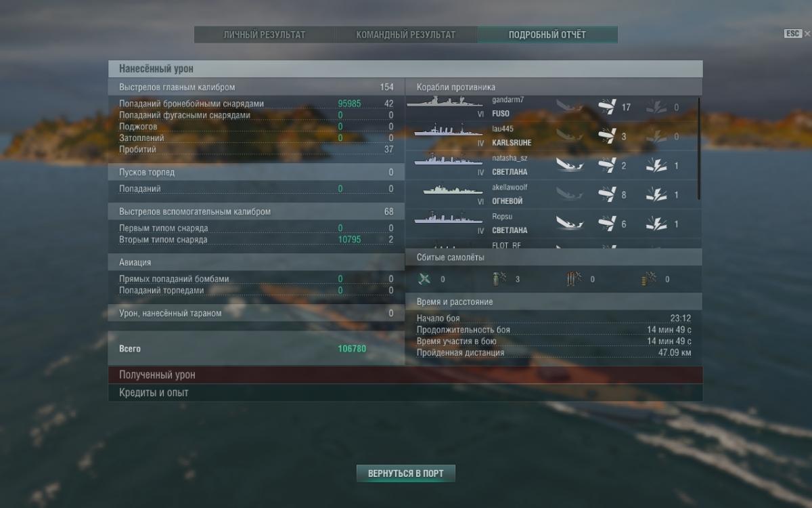Viewport: 812px width, 508px height.
Task: Click the shot-down fighter plane icon
Action: point(424,278)
